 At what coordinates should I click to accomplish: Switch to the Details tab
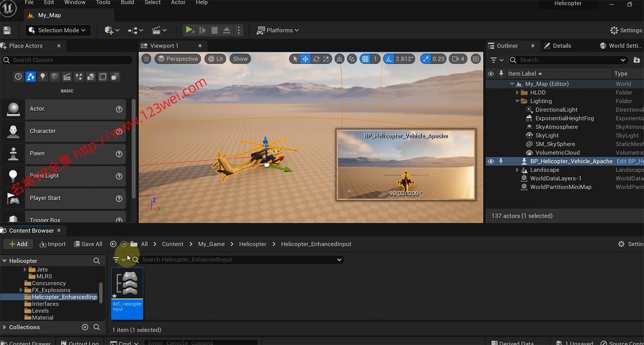click(x=562, y=46)
